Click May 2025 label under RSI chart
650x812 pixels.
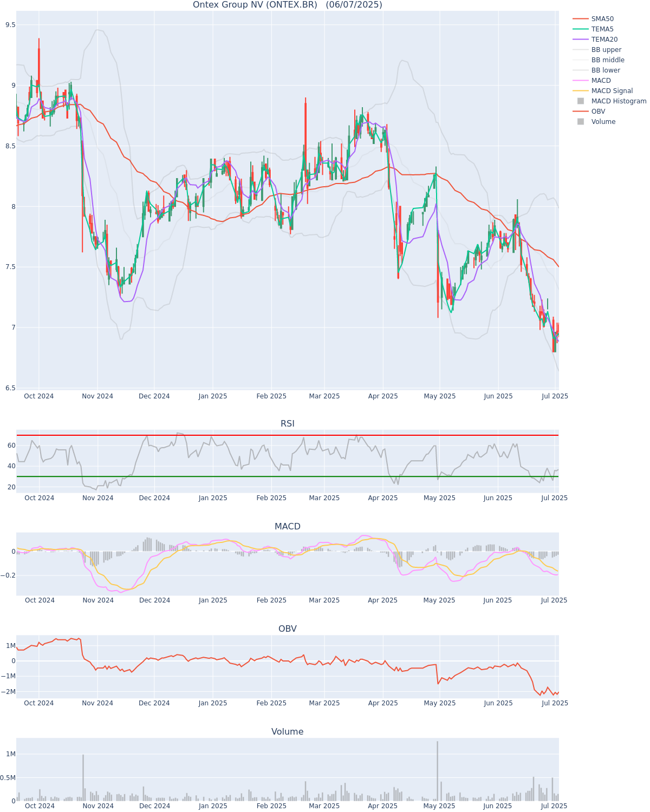tap(439, 498)
